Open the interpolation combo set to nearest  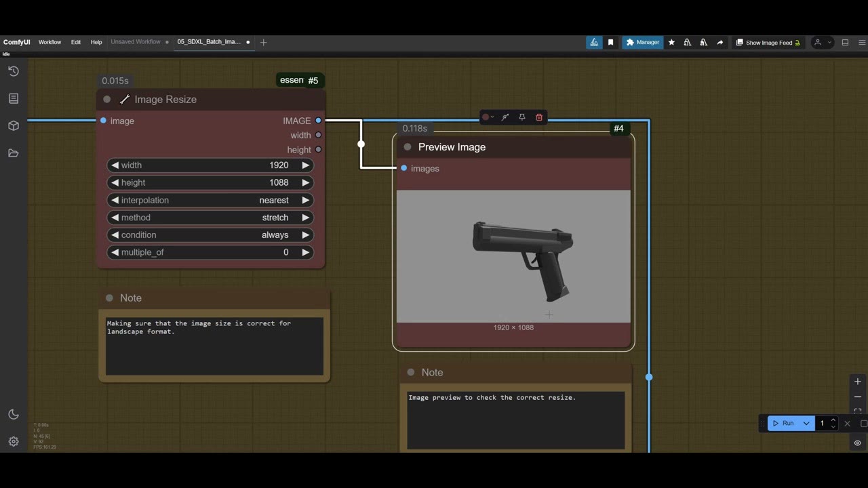pos(210,200)
